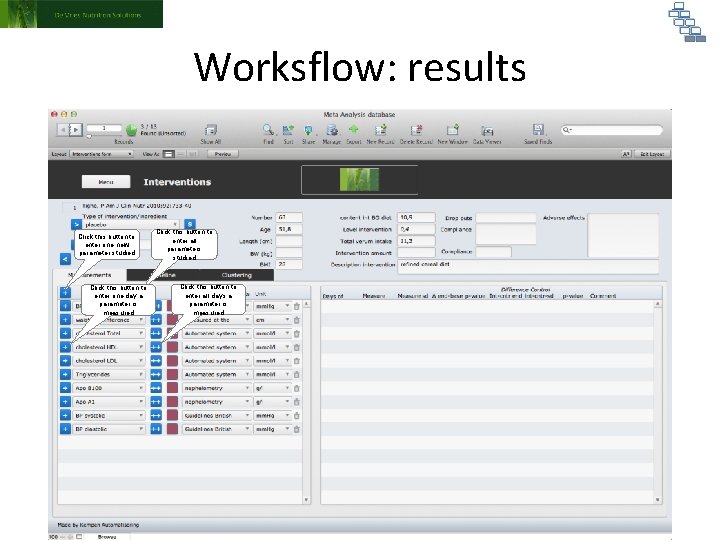Delete the cholesterol HDL row with trash icon
This screenshot has width=720, height=540.
[297, 348]
